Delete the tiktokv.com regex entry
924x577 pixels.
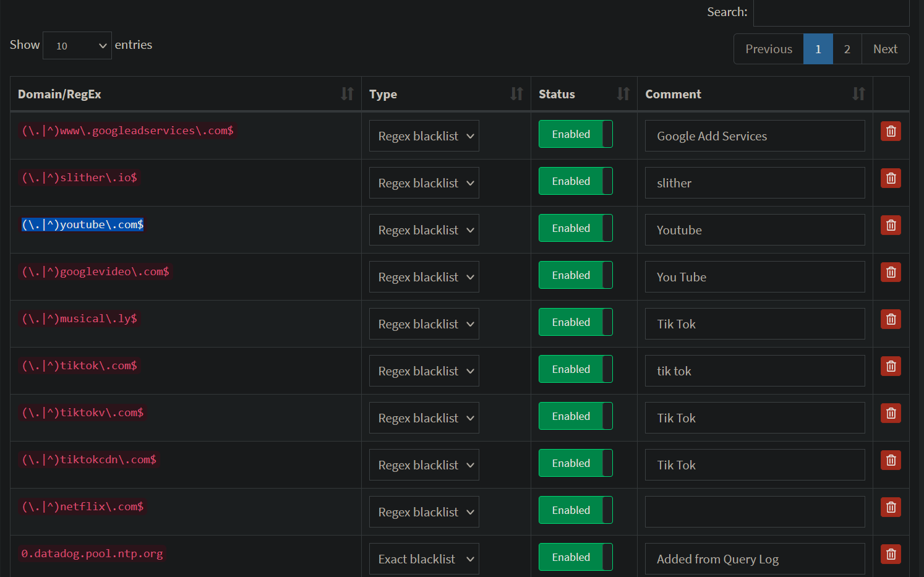coord(891,413)
